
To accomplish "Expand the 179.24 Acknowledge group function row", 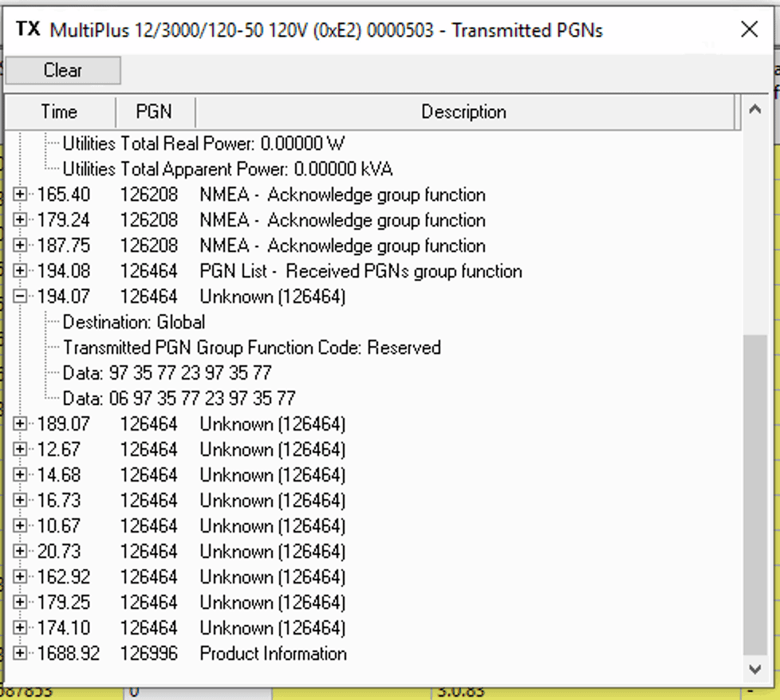I will (20, 219).
